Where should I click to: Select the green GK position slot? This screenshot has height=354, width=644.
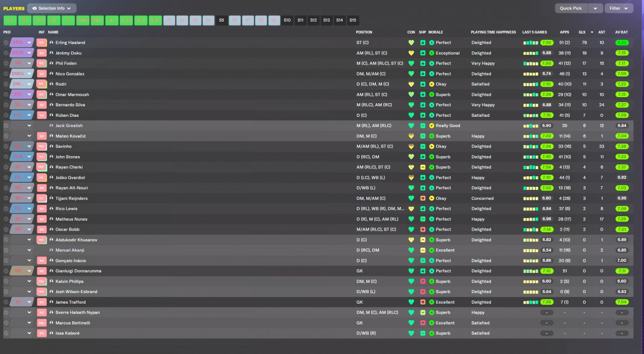coord(10,21)
